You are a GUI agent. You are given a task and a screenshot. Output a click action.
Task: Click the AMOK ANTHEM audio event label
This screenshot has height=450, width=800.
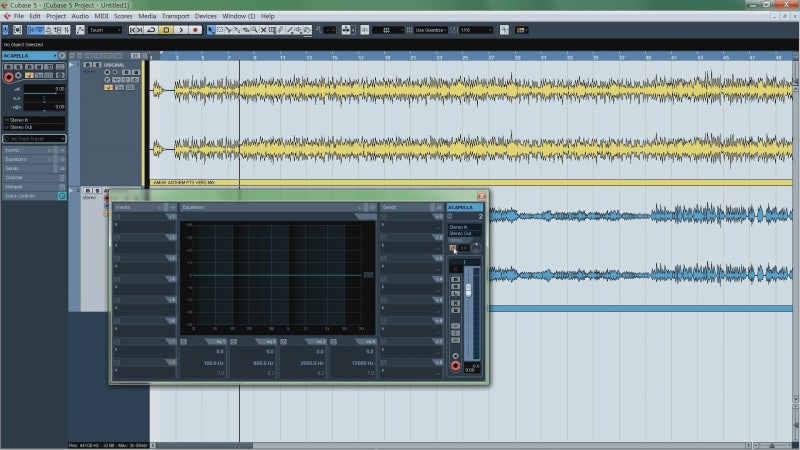[x=184, y=182]
